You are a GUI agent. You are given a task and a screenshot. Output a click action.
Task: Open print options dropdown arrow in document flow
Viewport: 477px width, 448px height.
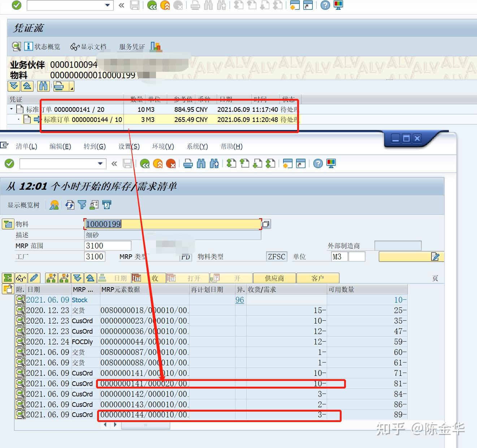pos(71,87)
